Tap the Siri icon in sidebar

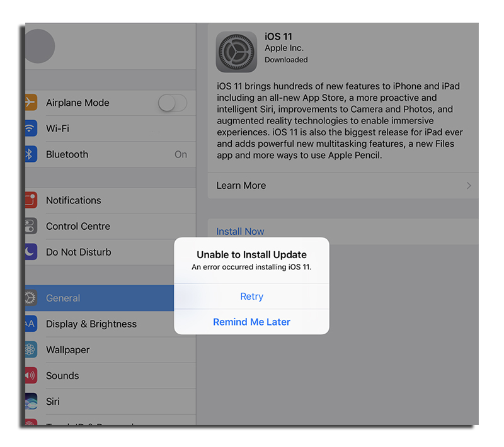[x=30, y=401]
